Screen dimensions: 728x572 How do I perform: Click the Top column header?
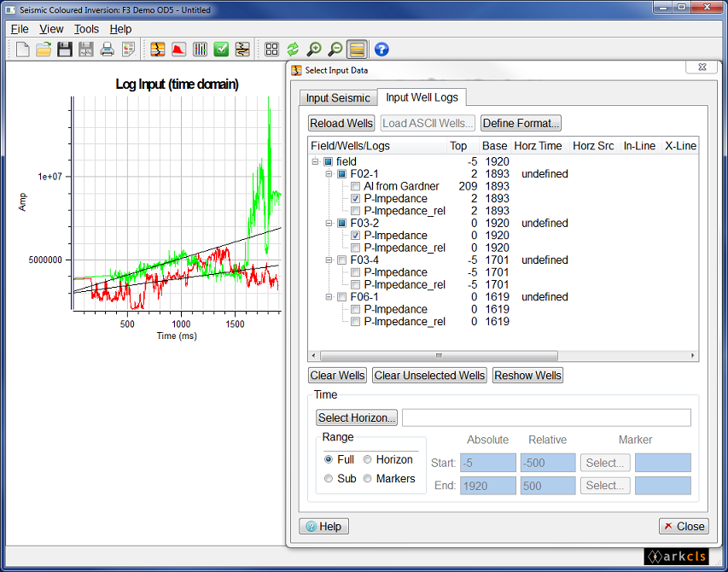[x=463, y=146]
